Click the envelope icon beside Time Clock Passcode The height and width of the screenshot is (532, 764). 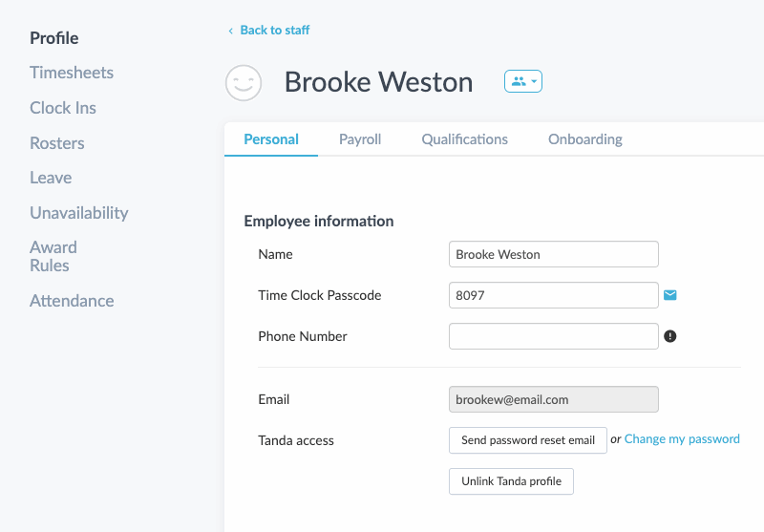670,295
